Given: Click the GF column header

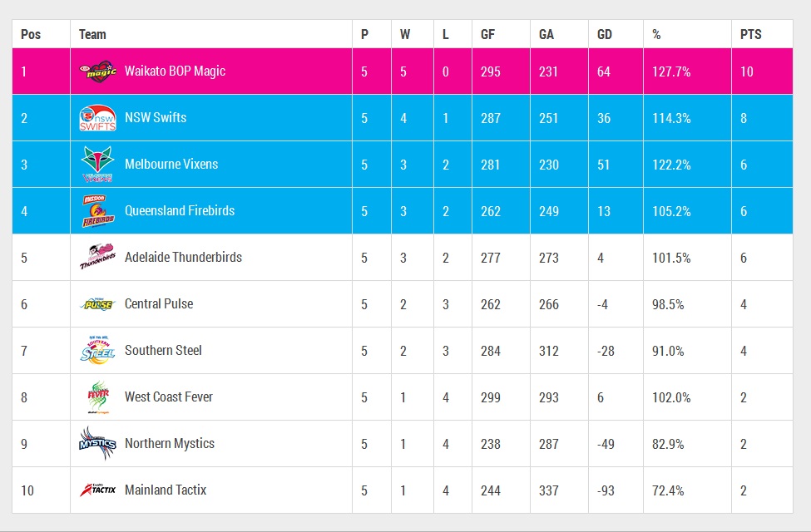Looking at the screenshot, I should [x=488, y=35].
